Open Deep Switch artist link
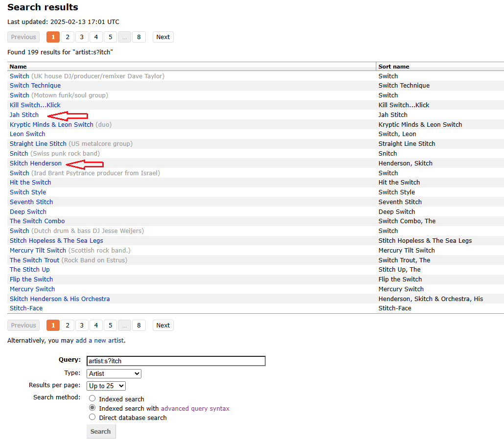 tap(28, 212)
